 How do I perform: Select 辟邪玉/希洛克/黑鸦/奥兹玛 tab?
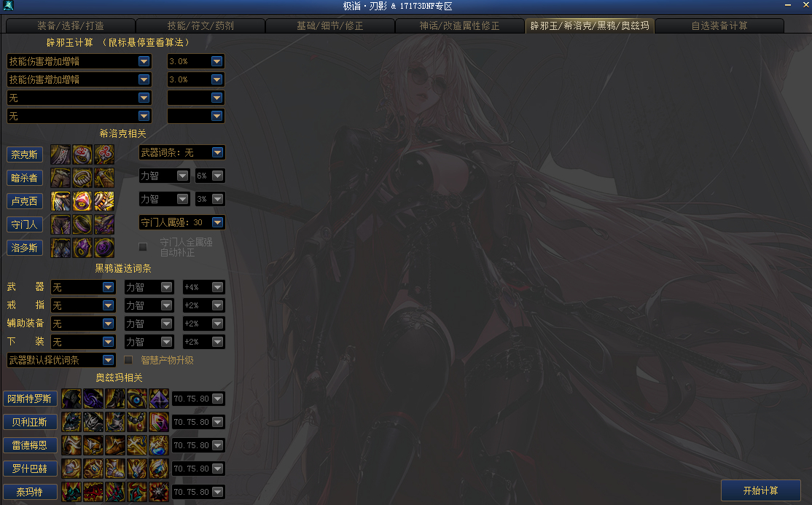(590, 26)
